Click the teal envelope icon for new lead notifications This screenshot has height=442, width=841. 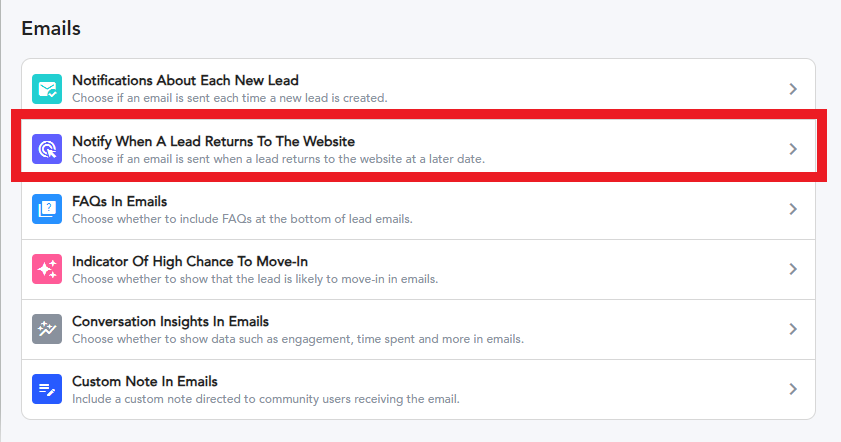(x=47, y=89)
